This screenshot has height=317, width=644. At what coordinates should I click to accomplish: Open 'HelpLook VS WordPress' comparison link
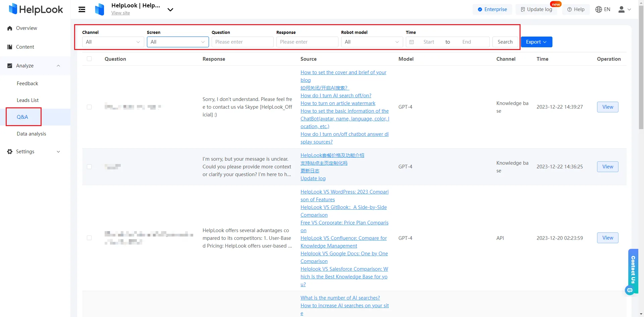pyautogui.click(x=344, y=196)
